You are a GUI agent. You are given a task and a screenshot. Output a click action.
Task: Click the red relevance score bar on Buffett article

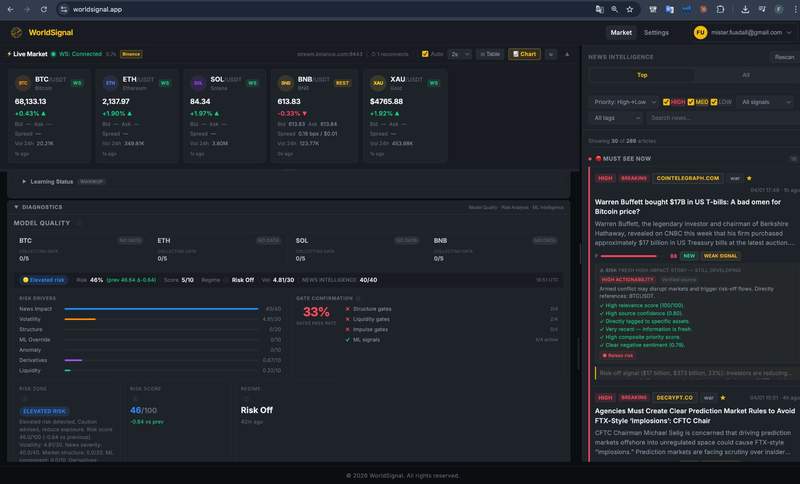629,256
